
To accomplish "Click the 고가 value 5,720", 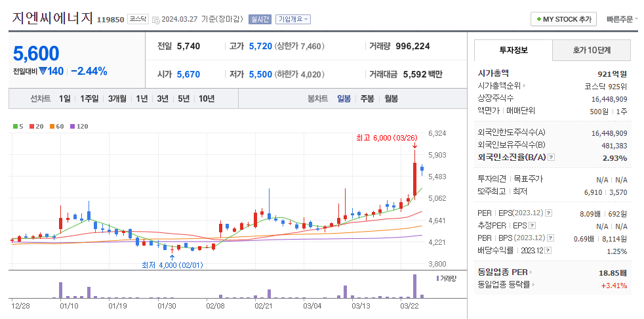I will tap(260, 46).
